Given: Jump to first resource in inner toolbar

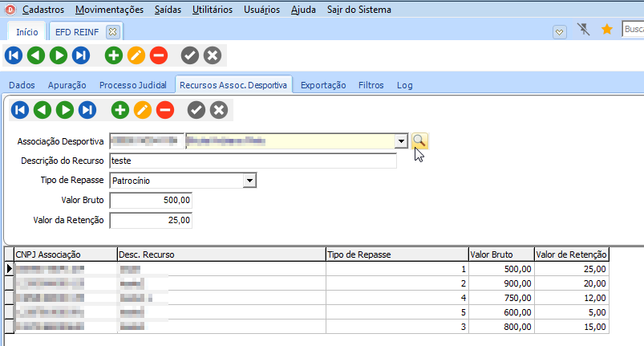Looking at the screenshot, I should (20, 110).
